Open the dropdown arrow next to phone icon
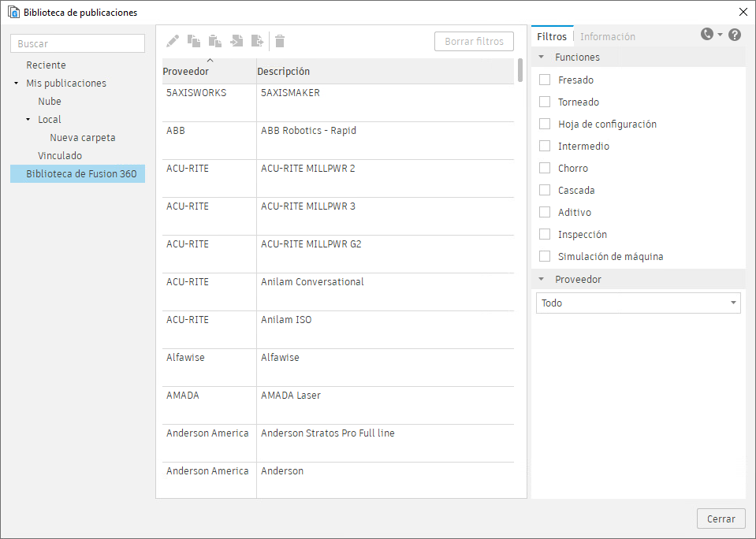Viewport: 756px width, 539px height. coord(720,34)
